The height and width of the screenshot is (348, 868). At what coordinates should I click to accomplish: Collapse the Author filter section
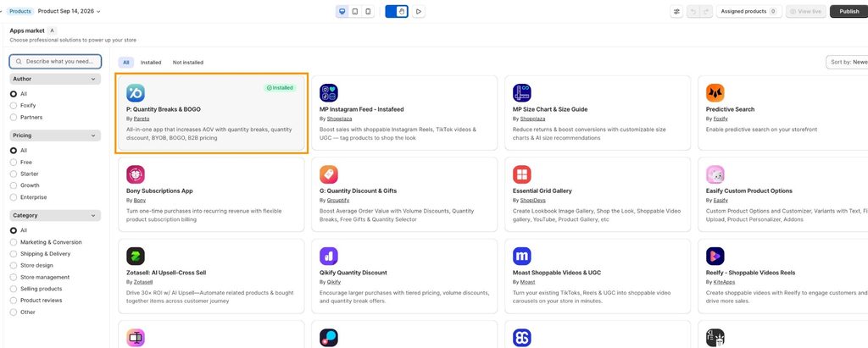(55, 79)
